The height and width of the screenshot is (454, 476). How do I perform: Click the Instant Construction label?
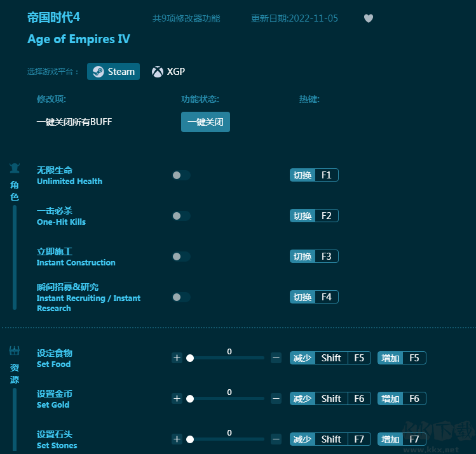[76, 263]
